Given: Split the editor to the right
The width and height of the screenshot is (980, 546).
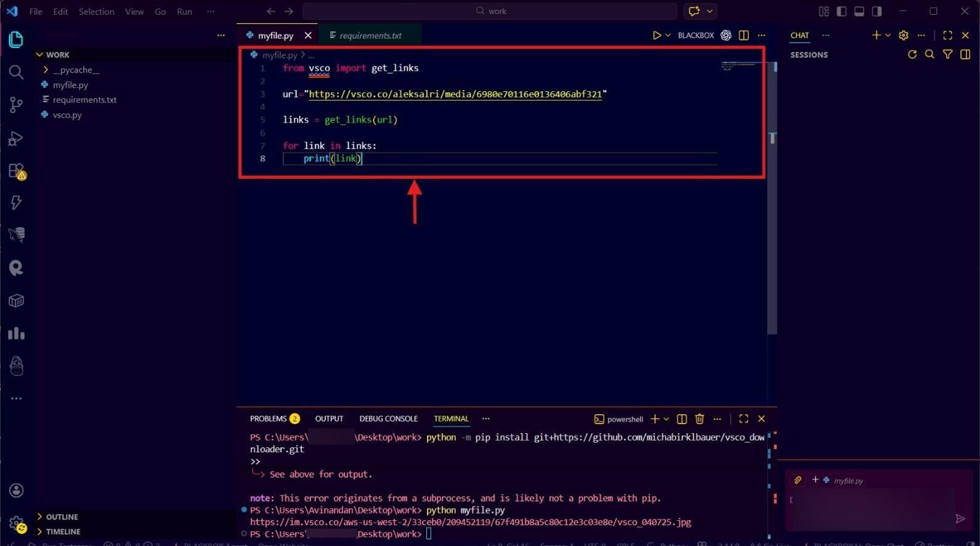Looking at the screenshot, I should pyautogui.click(x=743, y=35).
